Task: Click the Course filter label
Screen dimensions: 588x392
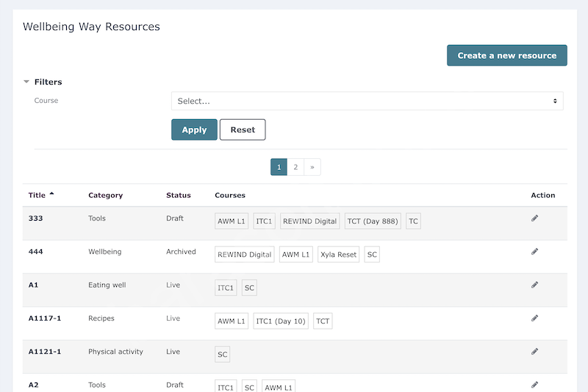Action: click(46, 101)
